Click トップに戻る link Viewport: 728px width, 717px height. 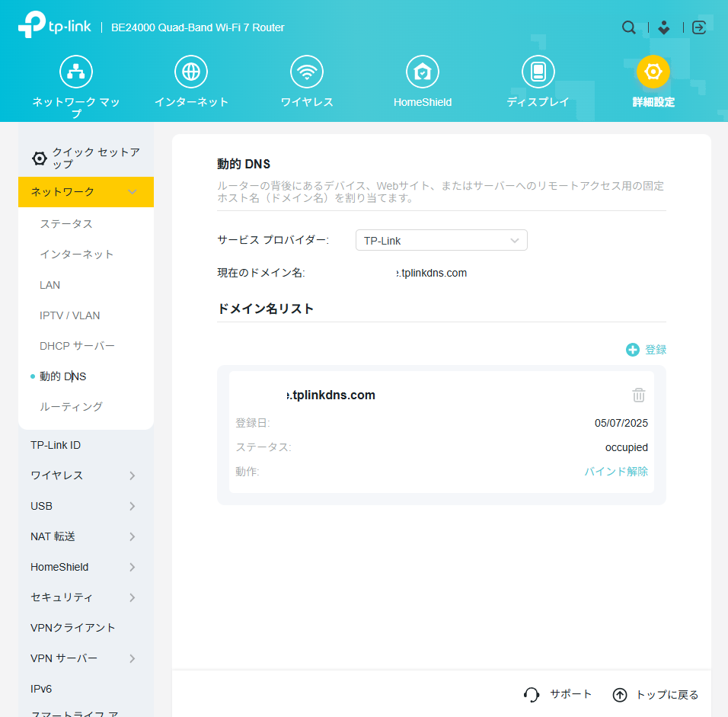coord(667,695)
